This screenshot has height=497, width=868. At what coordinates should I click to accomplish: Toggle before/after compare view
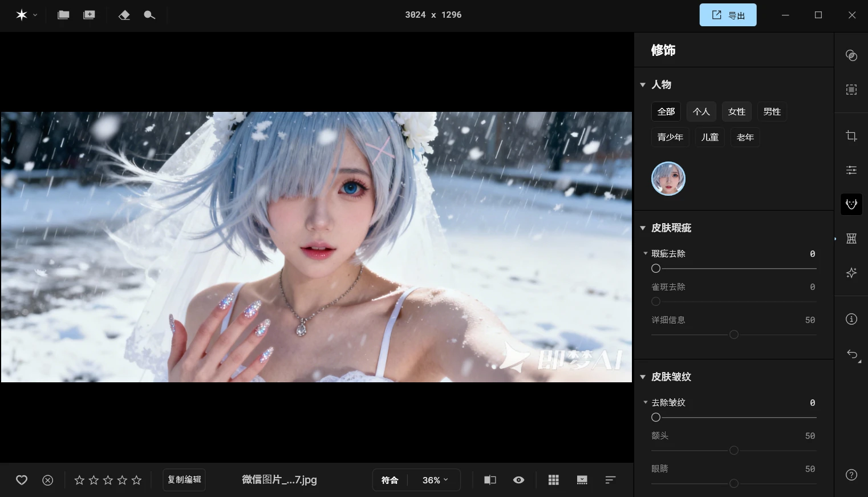point(490,480)
